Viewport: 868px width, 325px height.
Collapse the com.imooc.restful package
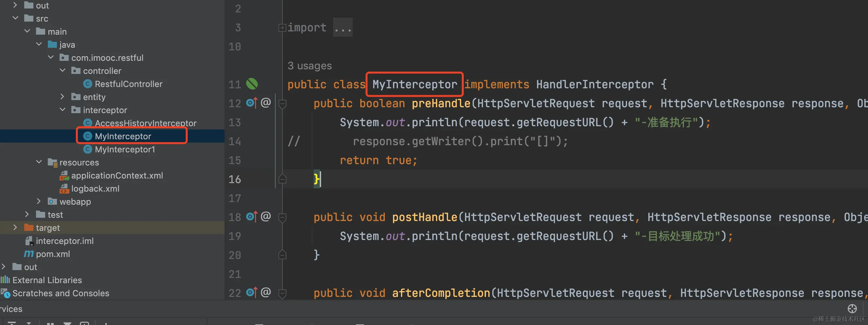point(51,57)
